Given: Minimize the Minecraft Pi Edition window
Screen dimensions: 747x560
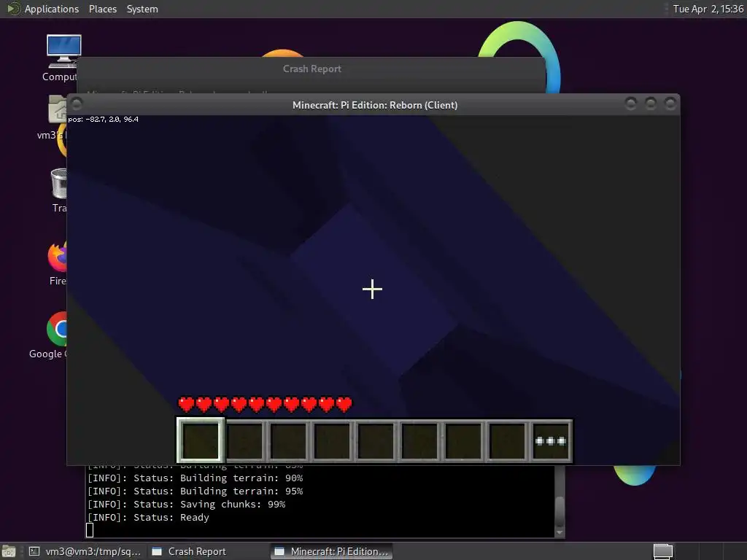Looking at the screenshot, I should pyautogui.click(x=630, y=104).
